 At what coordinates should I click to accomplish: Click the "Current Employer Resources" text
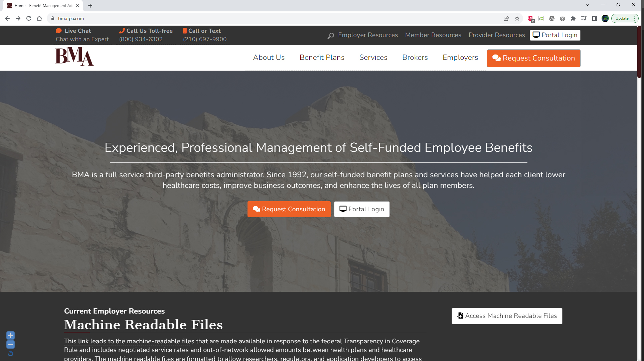(114, 311)
